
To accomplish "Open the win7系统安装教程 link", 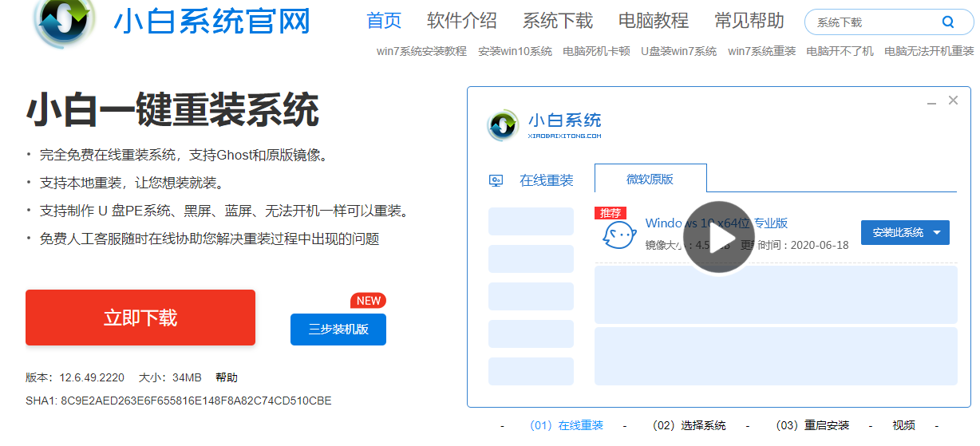I will click(x=421, y=51).
